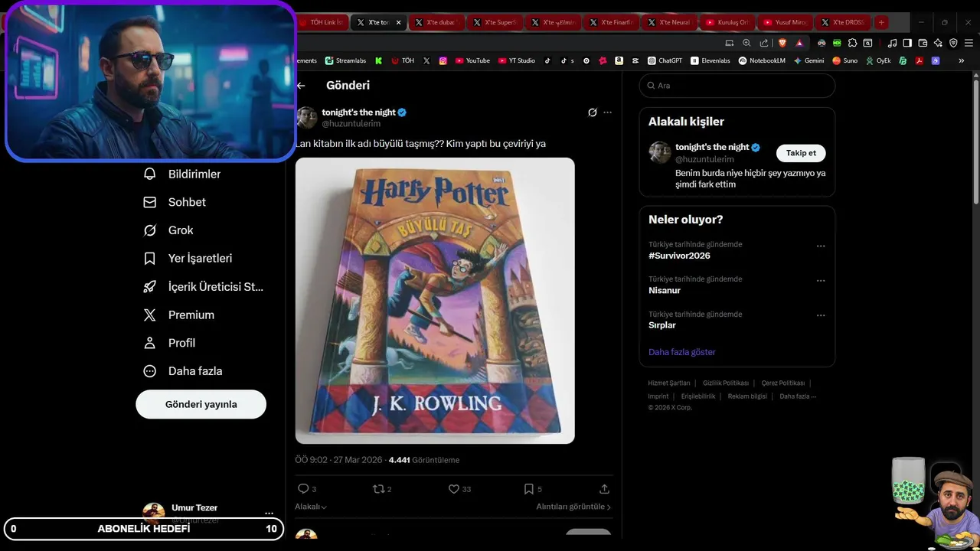Open the Nisanur trending topic
Screen dimensions: 980x551
[x=665, y=291]
